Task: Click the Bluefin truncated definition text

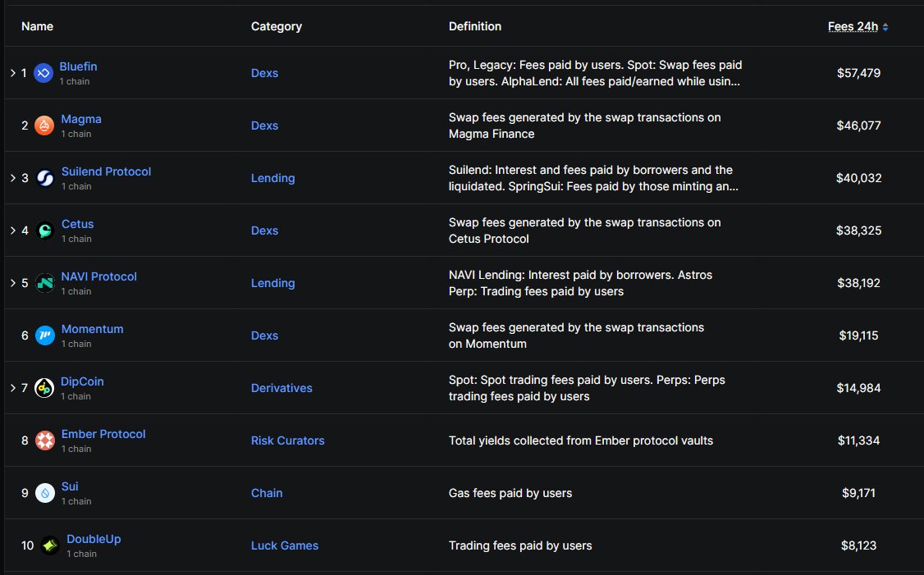Action: coord(595,73)
